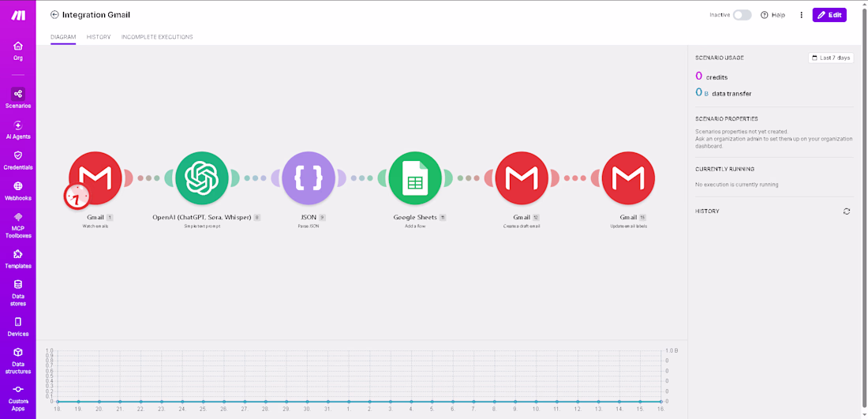Select the Gmail Create a draft email module
Screen dimensions: 868x419
[x=522, y=178]
